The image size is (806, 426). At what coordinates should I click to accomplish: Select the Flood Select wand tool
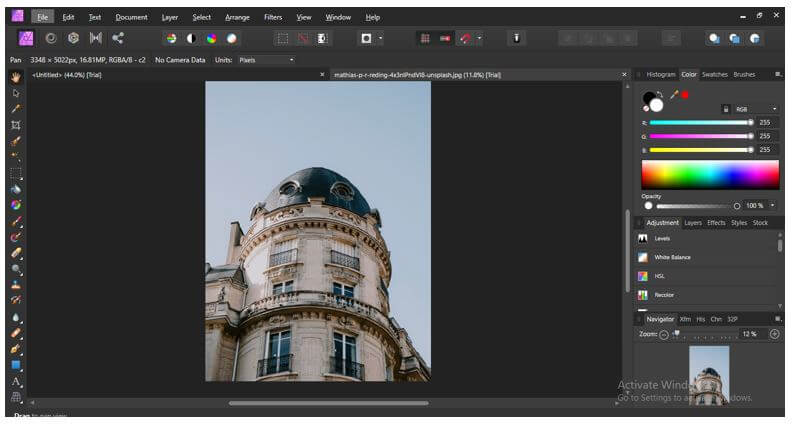coord(16,157)
